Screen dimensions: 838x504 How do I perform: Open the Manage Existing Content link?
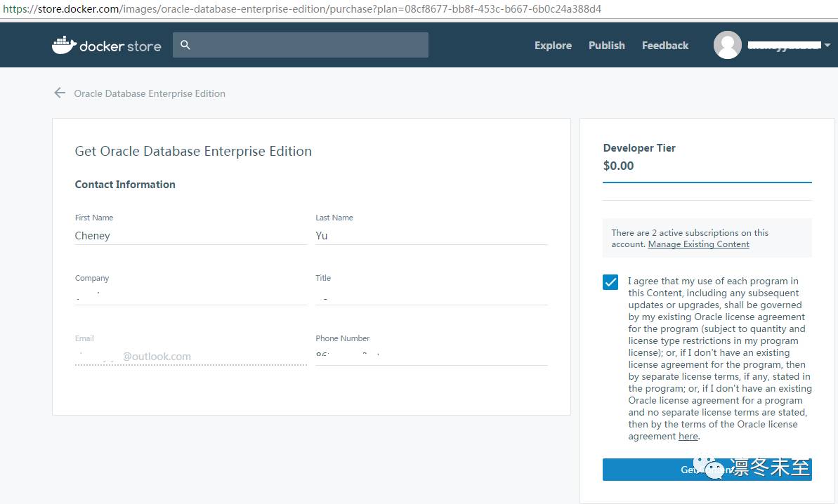698,244
